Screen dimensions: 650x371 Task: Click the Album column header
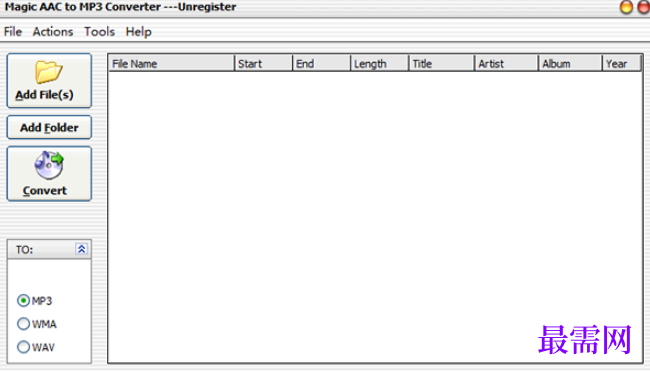(570, 63)
